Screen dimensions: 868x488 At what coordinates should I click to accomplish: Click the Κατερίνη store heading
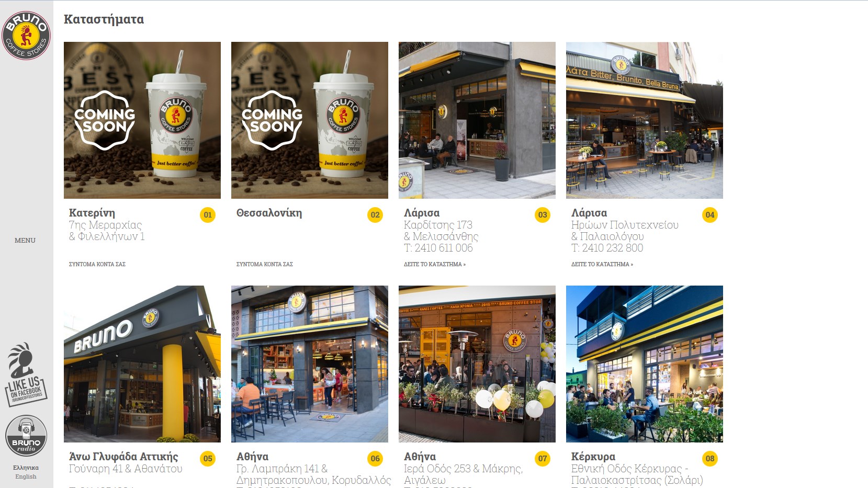click(x=92, y=213)
